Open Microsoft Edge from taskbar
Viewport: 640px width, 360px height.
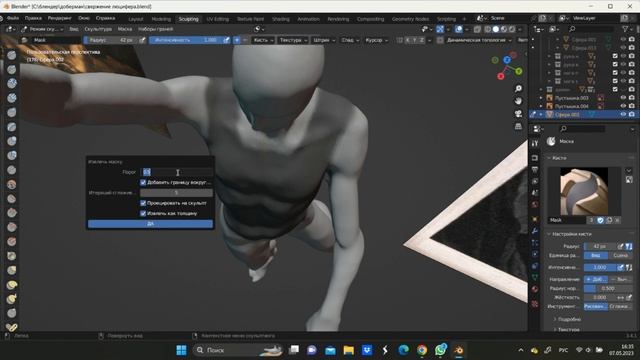[403, 350]
